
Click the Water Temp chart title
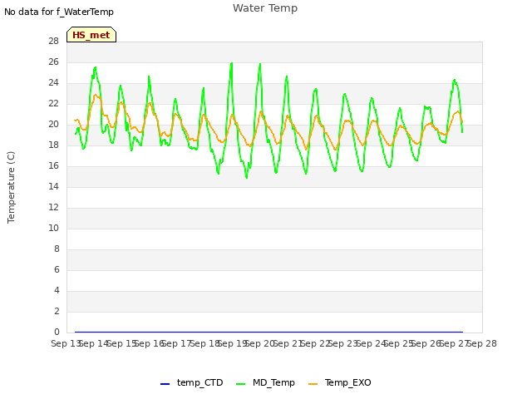point(265,8)
